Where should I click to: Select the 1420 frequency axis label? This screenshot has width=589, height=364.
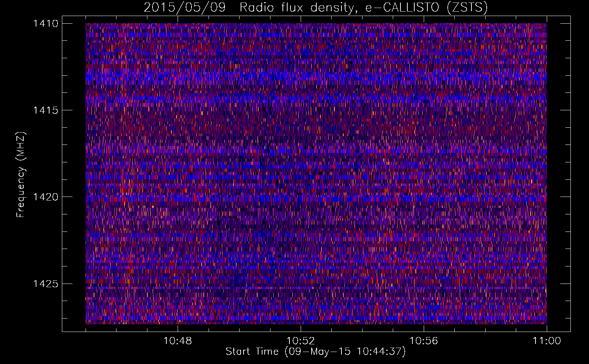46,197
